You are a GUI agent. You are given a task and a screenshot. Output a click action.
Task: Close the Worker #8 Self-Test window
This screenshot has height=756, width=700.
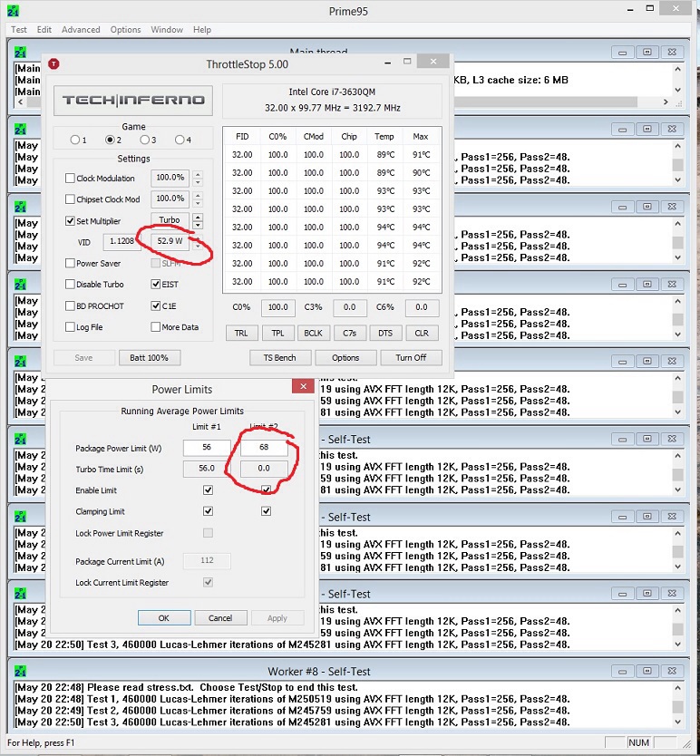pyautogui.click(x=672, y=671)
